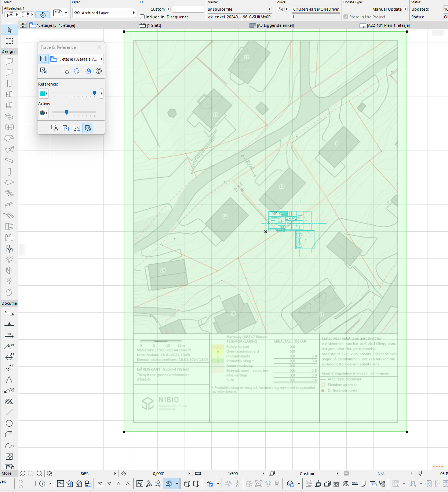Switch to the [1 Snitt] tab
This screenshot has width=448, height=492.
(x=154, y=25)
